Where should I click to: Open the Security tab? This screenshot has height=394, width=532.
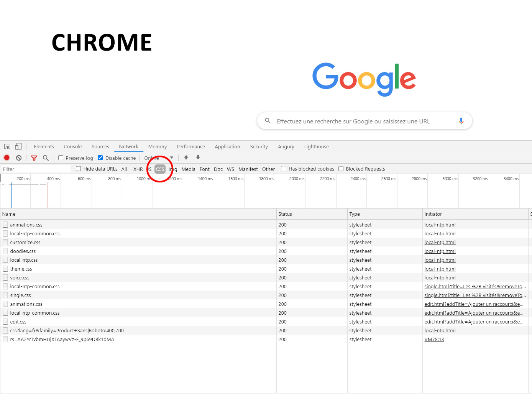[x=259, y=146]
